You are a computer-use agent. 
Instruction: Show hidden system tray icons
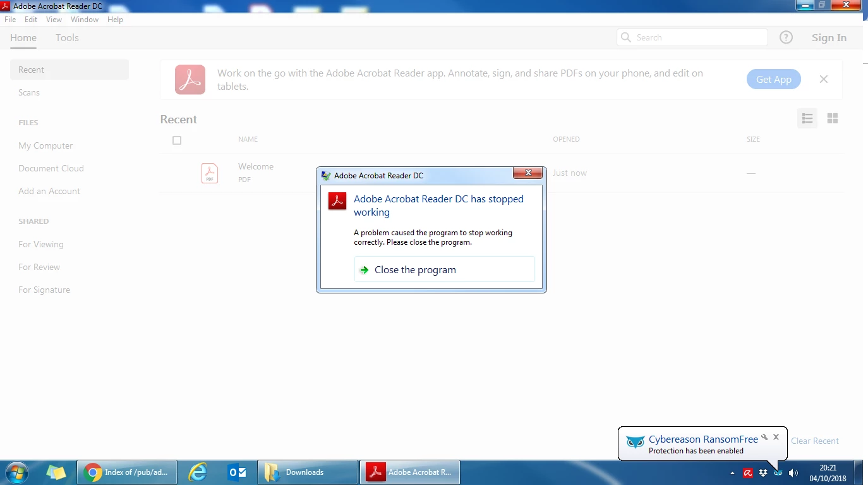coord(732,473)
